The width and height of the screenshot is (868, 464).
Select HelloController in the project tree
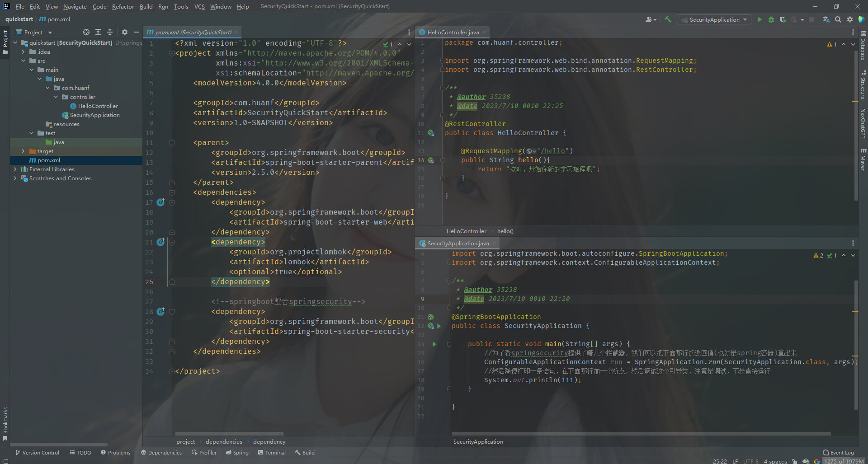tap(98, 106)
